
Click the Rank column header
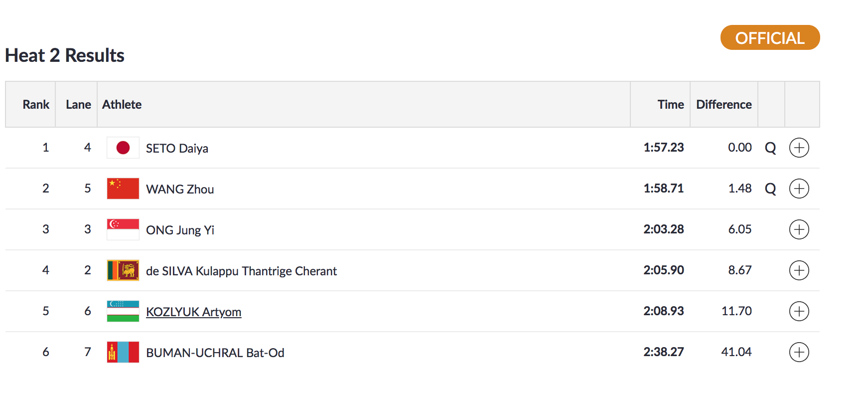point(36,104)
